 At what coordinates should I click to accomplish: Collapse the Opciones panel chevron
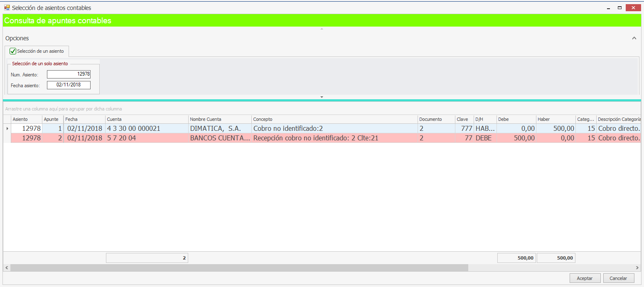pyautogui.click(x=634, y=38)
